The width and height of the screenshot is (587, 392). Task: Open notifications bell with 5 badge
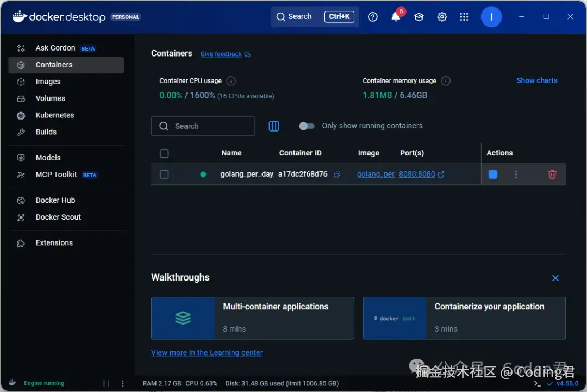[x=397, y=16]
